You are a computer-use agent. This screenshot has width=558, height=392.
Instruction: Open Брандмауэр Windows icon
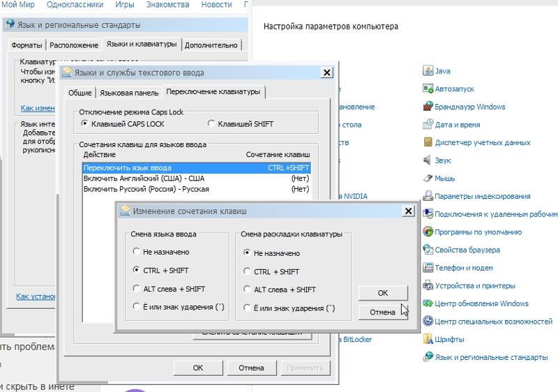[x=428, y=106]
